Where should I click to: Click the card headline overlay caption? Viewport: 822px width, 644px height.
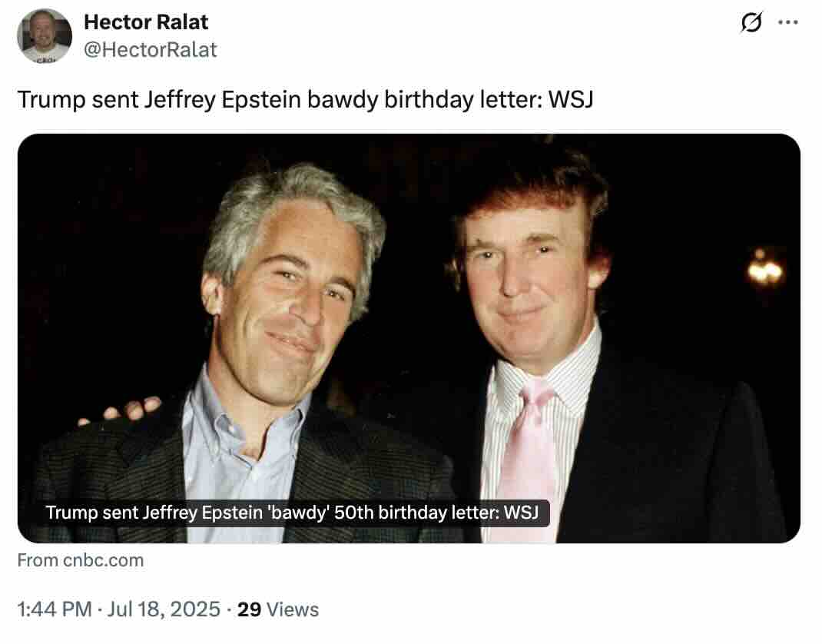292,513
